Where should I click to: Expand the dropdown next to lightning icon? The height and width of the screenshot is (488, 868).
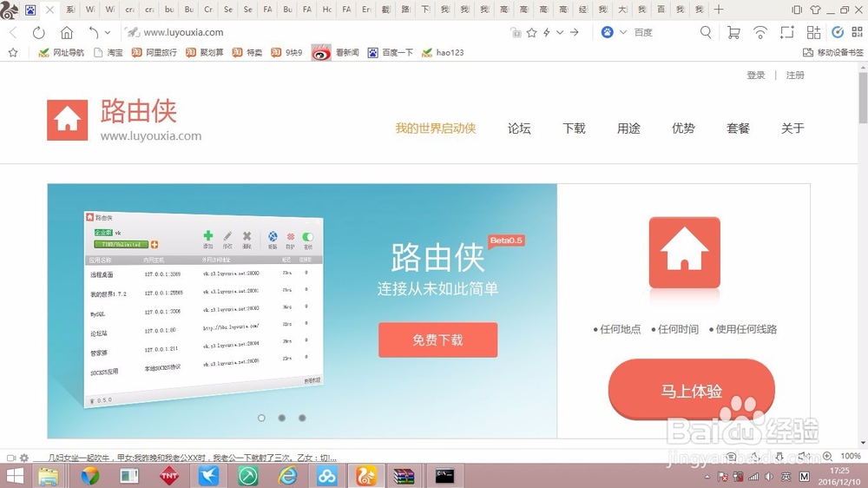560,33
